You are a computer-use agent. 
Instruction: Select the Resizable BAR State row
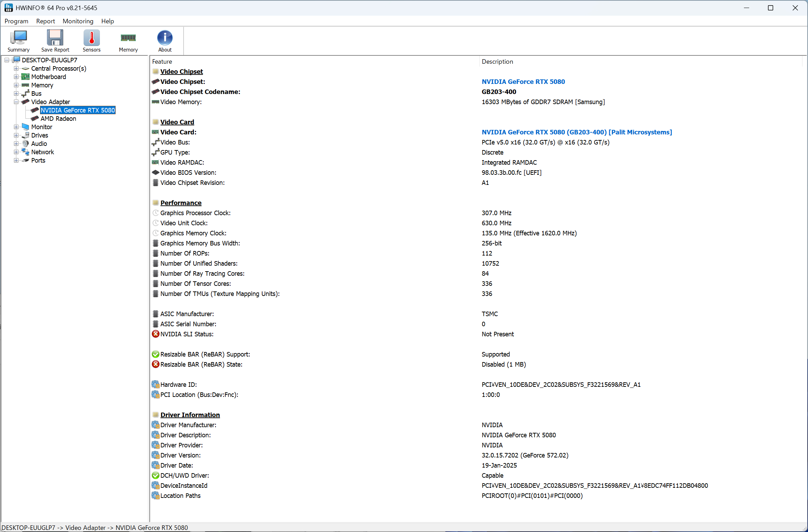click(201, 365)
